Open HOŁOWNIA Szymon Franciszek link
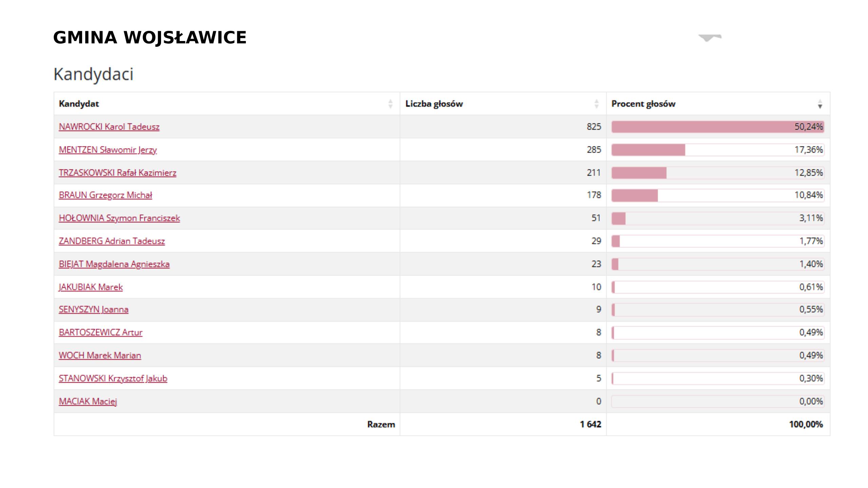The width and height of the screenshot is (868, 488). (119, 218)
